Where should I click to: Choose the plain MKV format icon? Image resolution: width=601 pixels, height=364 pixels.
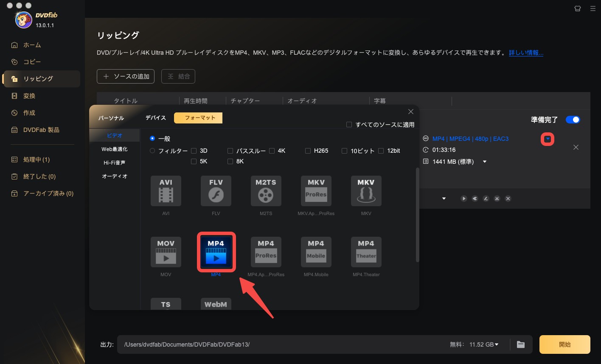click(366, 191)
